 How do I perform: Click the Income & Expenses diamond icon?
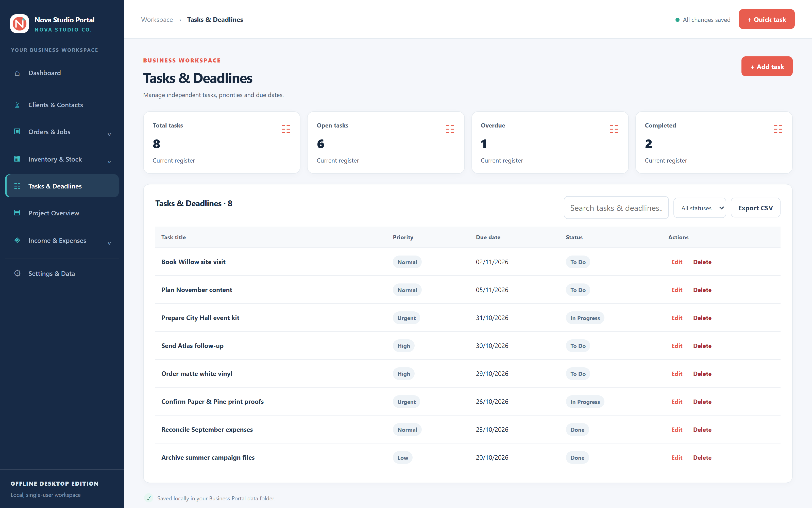(x=17, y=240)
